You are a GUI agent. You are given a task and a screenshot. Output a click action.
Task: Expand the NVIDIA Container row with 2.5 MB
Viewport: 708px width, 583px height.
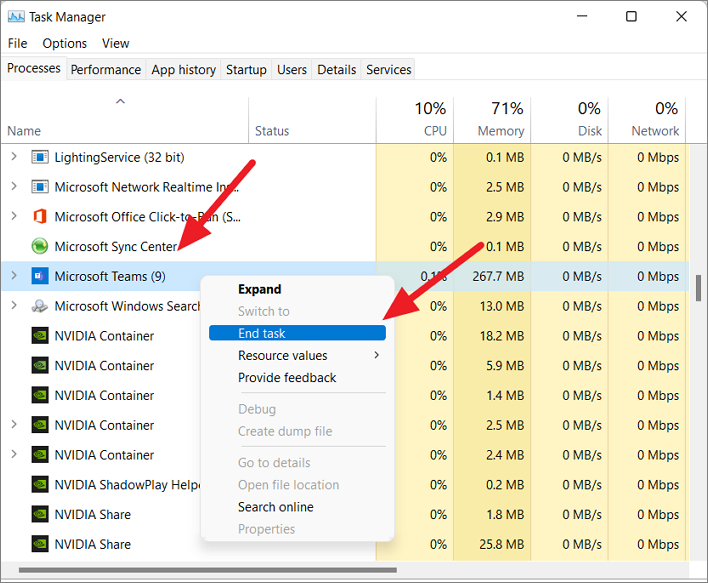tap(14, 424)
